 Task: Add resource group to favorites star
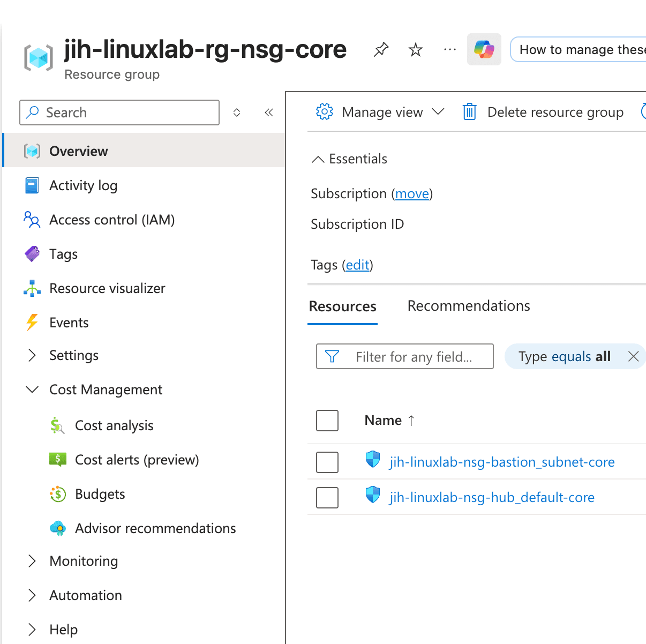pos(415,49)
